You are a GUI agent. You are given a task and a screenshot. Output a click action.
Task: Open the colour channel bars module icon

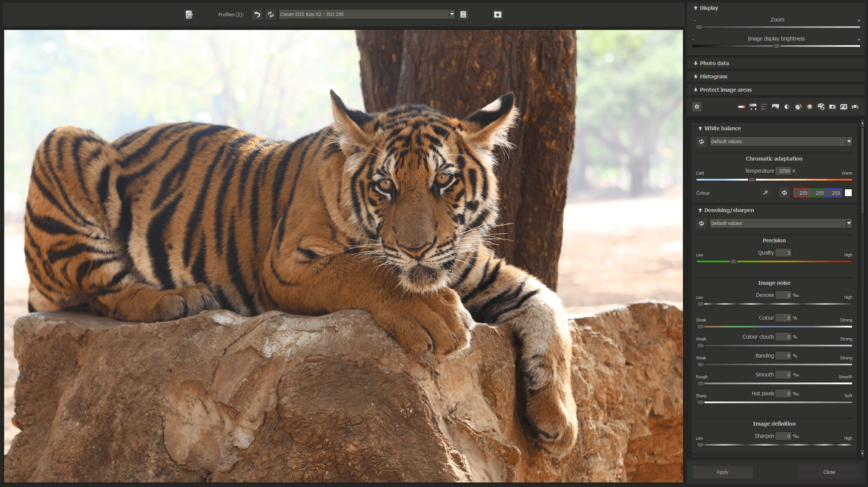[764, 107]
